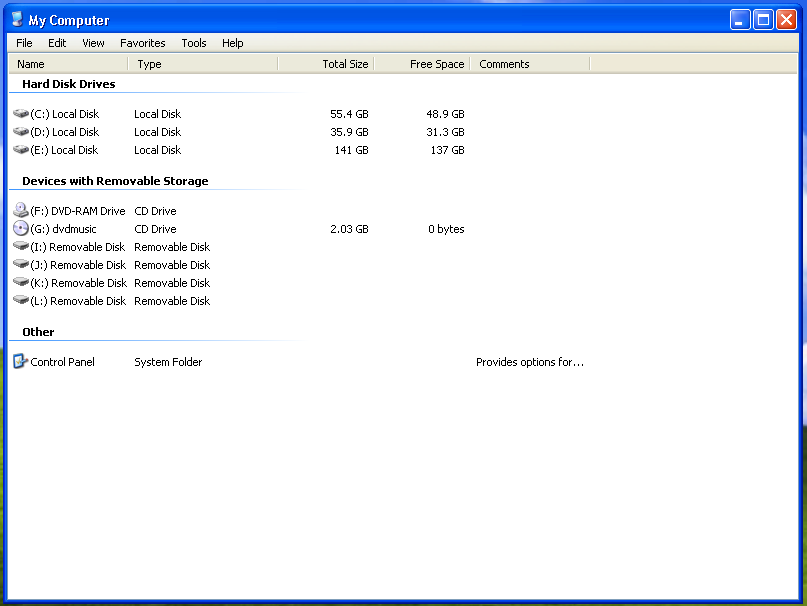Sort by the Total Size column header
The height and width of the screenshot is (606, 807).
coord(326,64)
